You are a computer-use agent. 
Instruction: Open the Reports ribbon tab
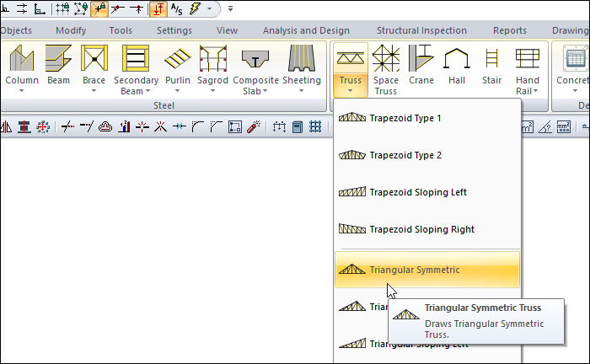(x=510, y=30)
